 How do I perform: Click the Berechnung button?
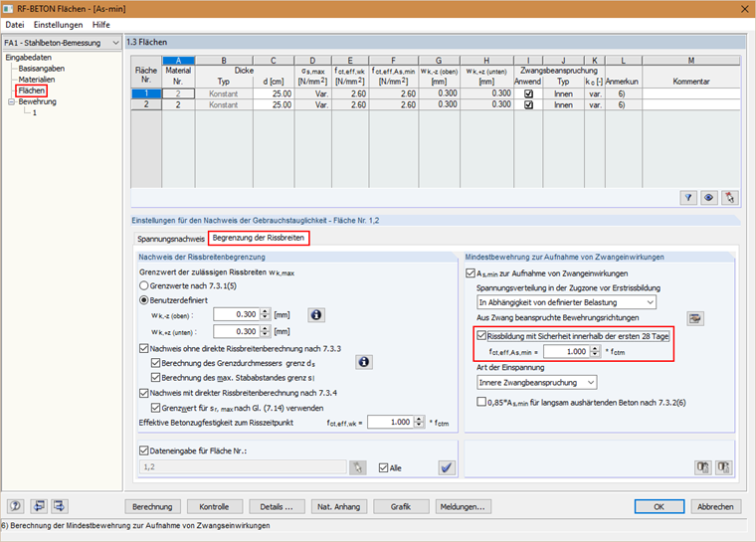pyautogui.click(x=152, y=507)
